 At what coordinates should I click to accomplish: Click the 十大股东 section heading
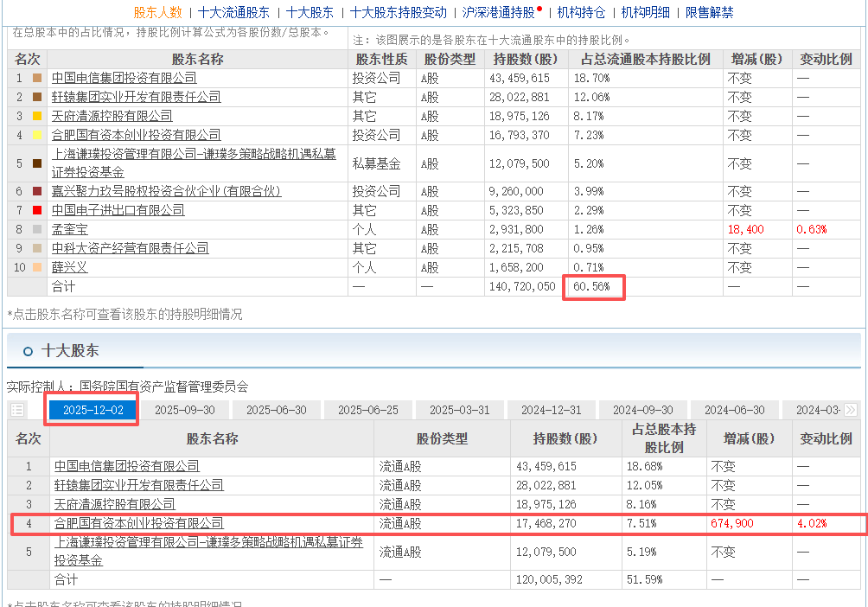(70, 350)
